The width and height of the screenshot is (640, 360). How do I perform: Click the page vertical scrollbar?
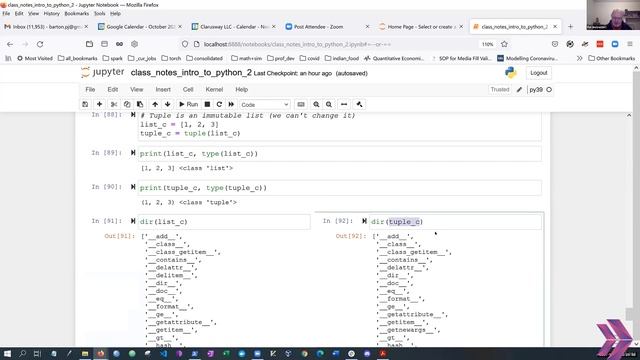coord(636,206)
